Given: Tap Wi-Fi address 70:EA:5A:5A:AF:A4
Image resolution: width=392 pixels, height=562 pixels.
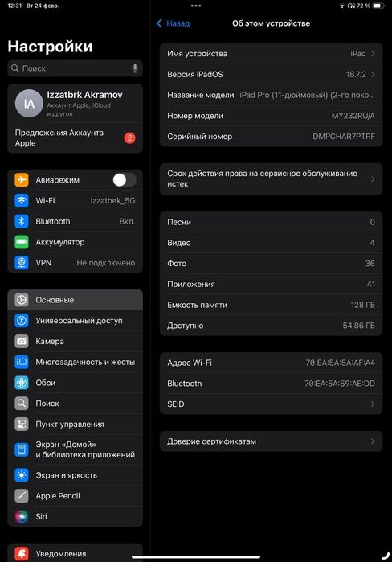Looking at the screenshot, I should [x=340, y=363].
